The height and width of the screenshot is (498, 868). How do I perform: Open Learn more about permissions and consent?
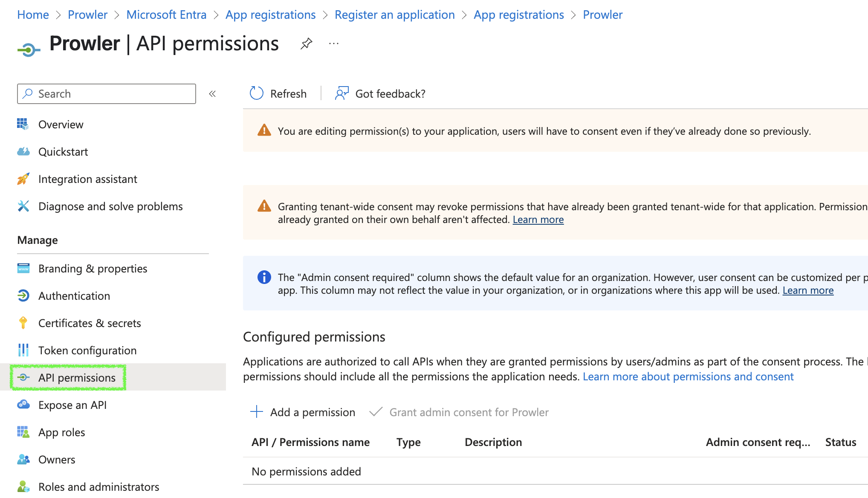689,376
